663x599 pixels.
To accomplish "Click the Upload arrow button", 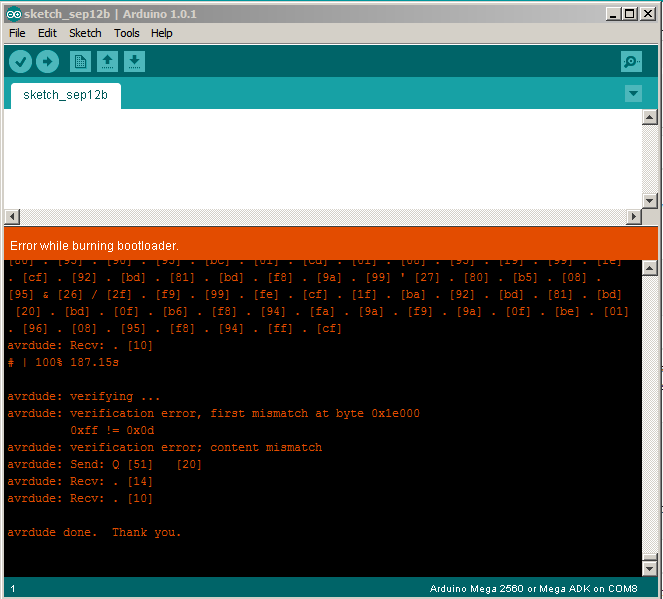I will pyautogui.click(x=47, y=62).
